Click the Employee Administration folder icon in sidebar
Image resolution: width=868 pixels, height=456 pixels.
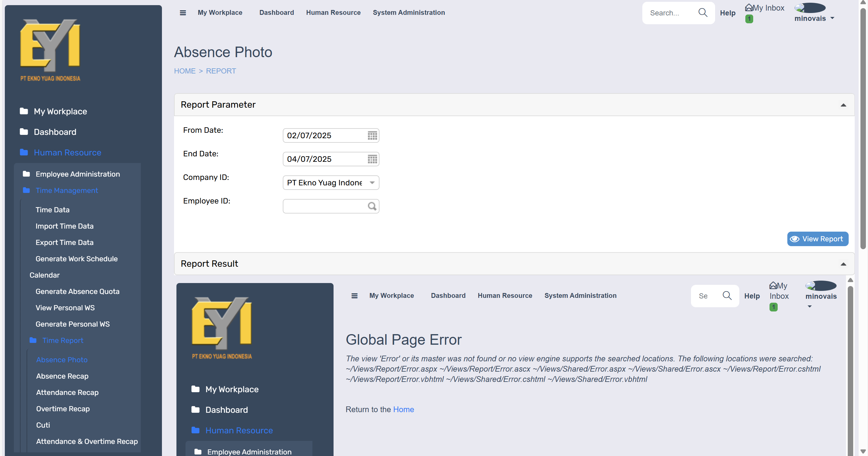(x=26, y=174)
